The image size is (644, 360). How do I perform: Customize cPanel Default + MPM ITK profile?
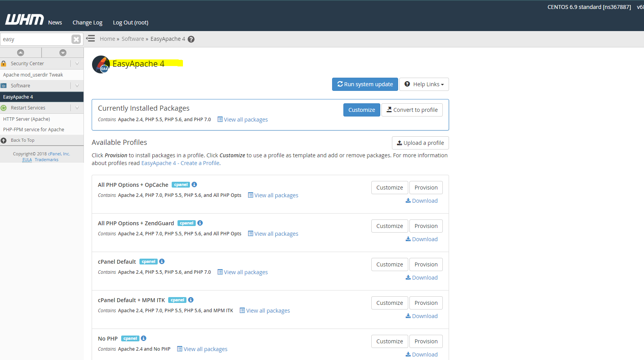[390, 303]
